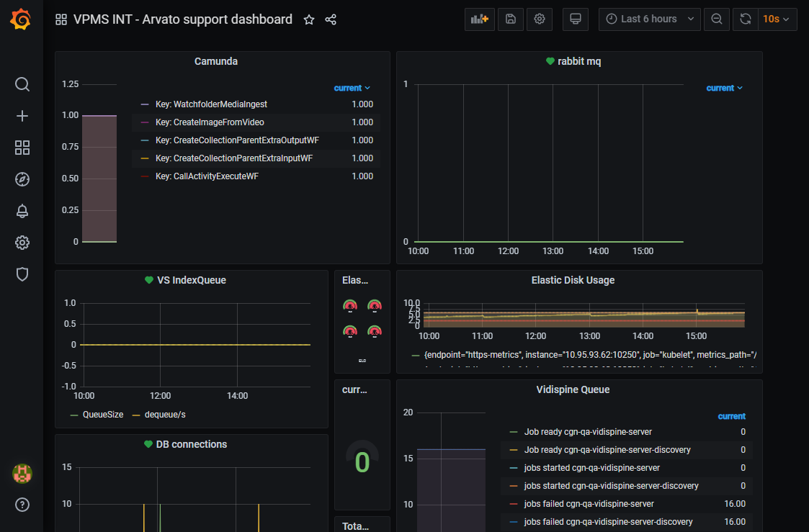809x532 pixels.
Task: Toggle Job ready cgn-qa-vidispine-server series
Action: [588, 432]
